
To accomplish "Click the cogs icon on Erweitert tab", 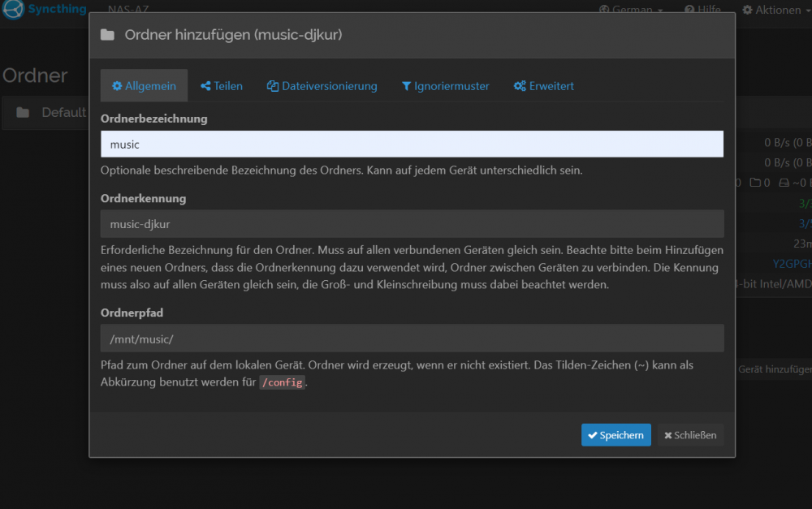I will click(520, 86).
